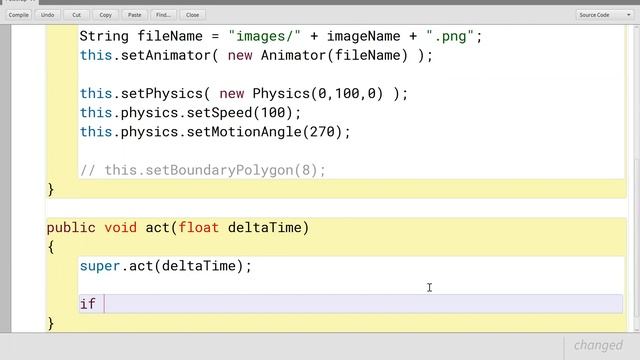Click the Cut button
The width and height of the screenshot is (640, 360).
click(76, 15)
